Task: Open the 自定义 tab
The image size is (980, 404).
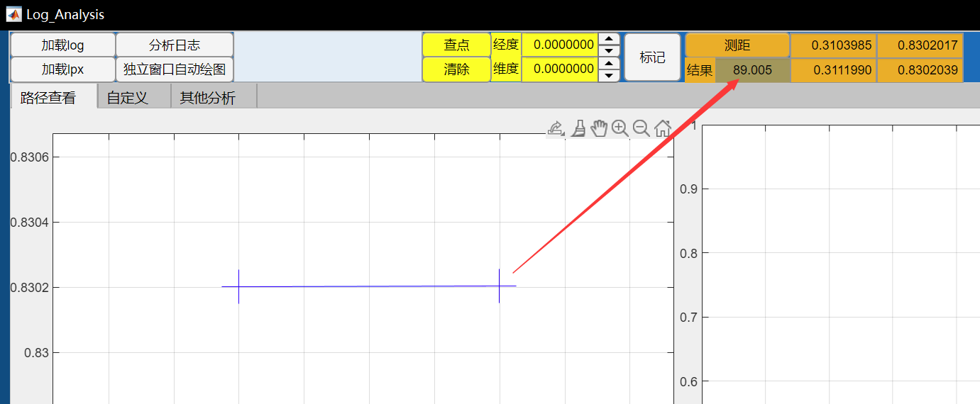Action: point(128,98)
